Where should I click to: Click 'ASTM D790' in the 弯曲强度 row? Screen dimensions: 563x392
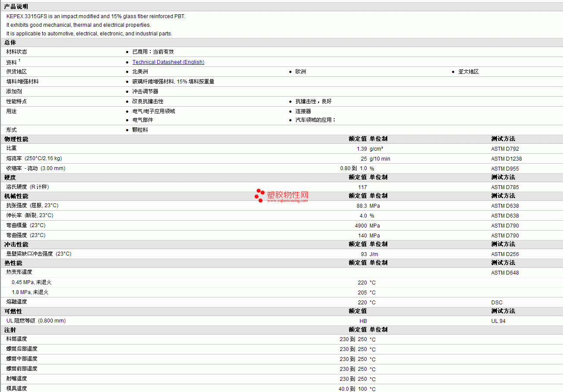click(505, 236)
